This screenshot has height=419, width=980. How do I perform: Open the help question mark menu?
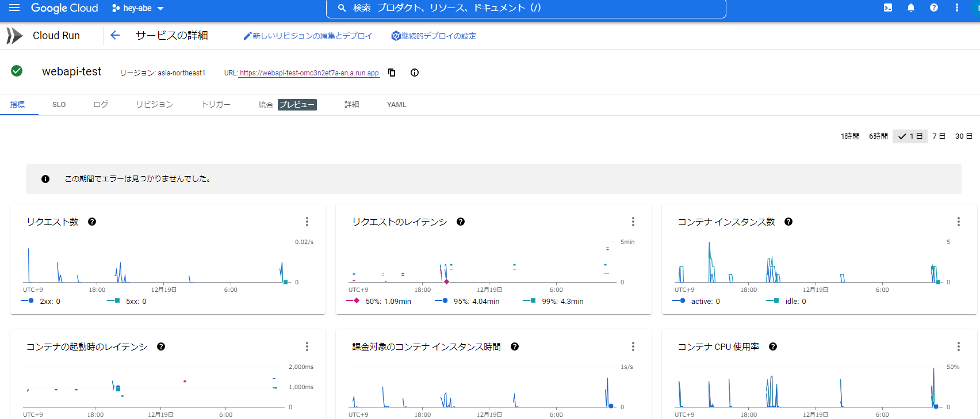[x=934, y=8]
